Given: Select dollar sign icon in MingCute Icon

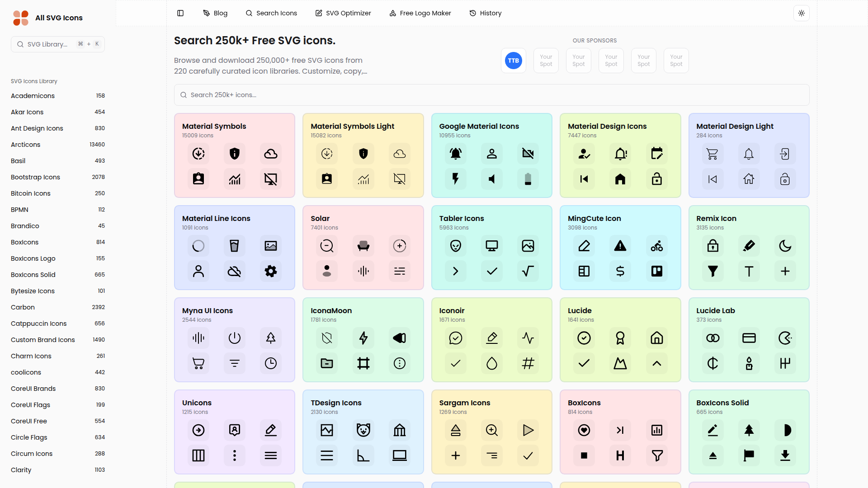Looking at the screenshot, I should coord(620,271).
